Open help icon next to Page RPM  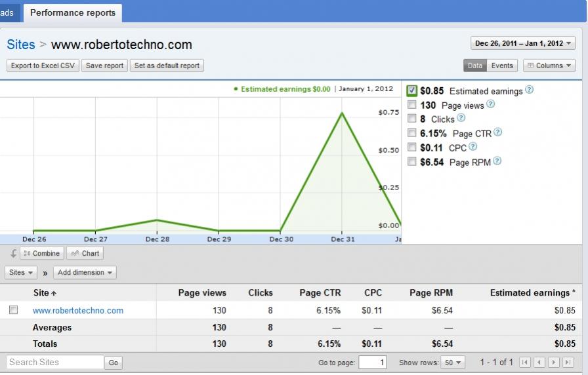[497, 161]
